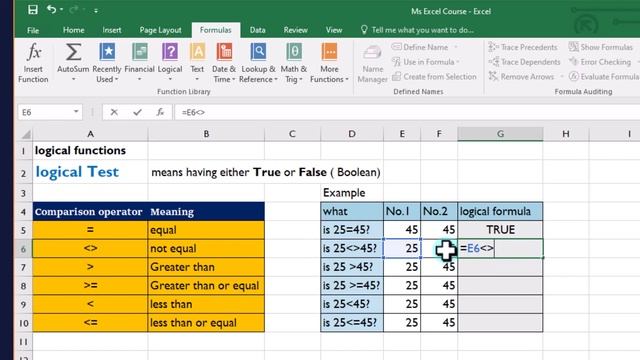
Task: Click the Save icon in quick access toolbar
Action: (x=33, y=10)
